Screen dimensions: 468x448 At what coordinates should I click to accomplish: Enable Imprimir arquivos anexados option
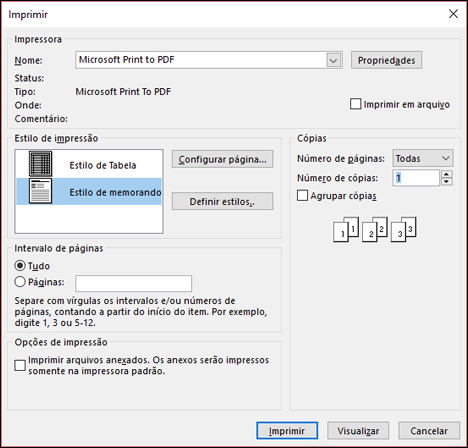[x=20, y=365]
